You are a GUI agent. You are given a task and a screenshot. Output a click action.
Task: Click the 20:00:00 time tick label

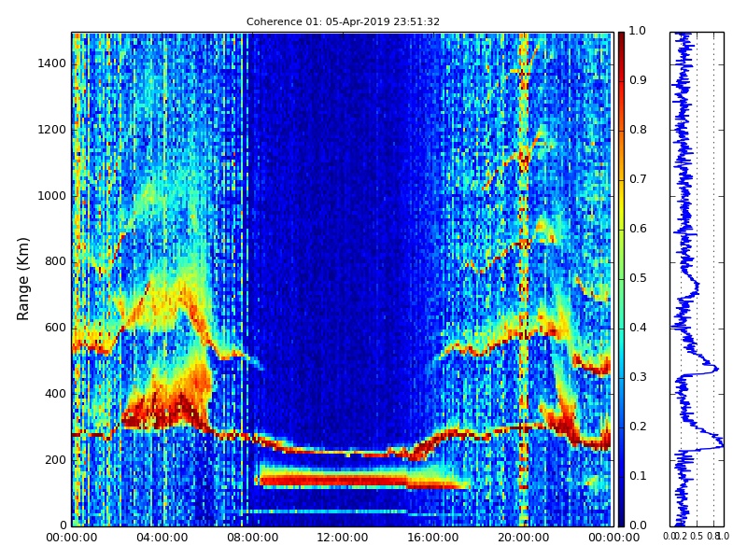pos(523,538)
